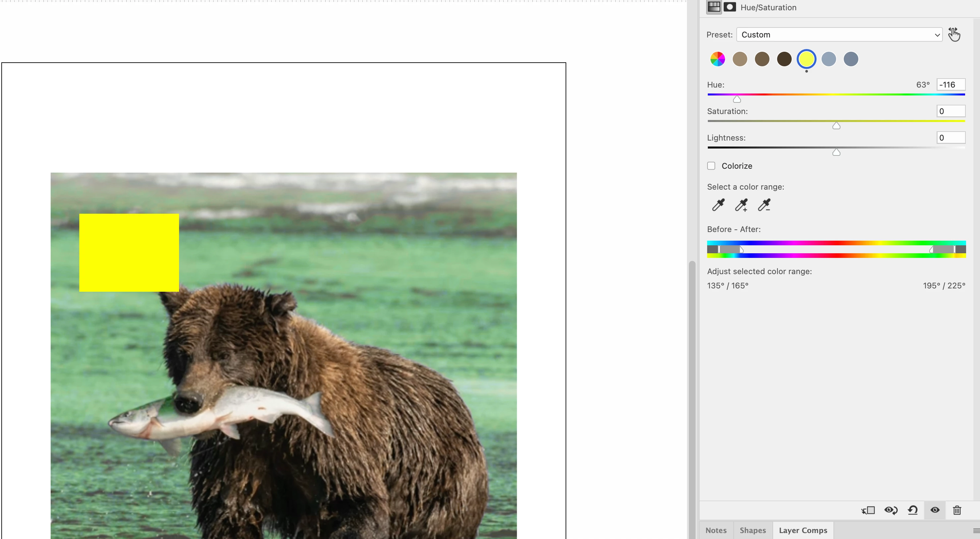Open the panel flyout menu near Layer Comps

click(976, 530)
